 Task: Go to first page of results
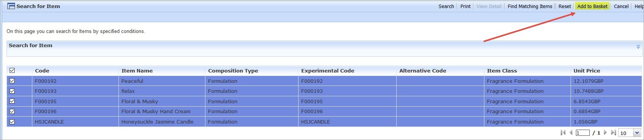563,133
